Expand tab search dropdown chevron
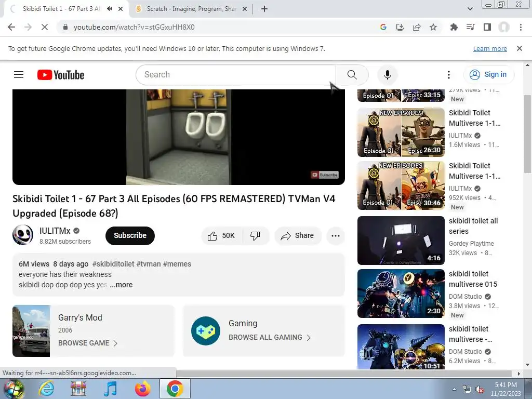532x399 pixels. pyautogui.click(x=470, y=9)
